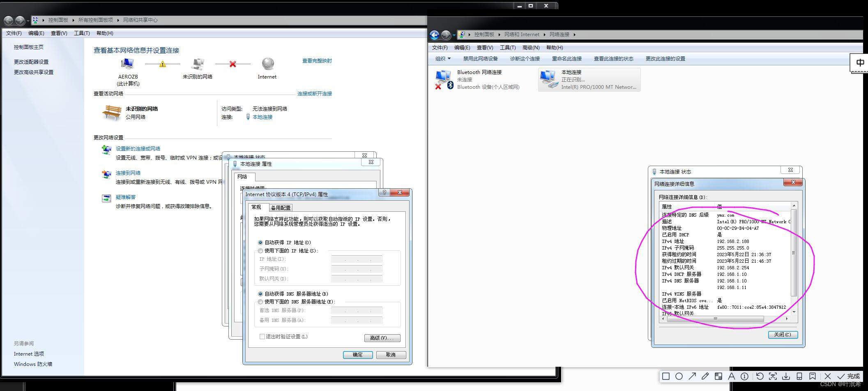868x391 pixels.
Task: Pick the arrow drawing tool
Action: pyautogui.click(x=693, y=376)
